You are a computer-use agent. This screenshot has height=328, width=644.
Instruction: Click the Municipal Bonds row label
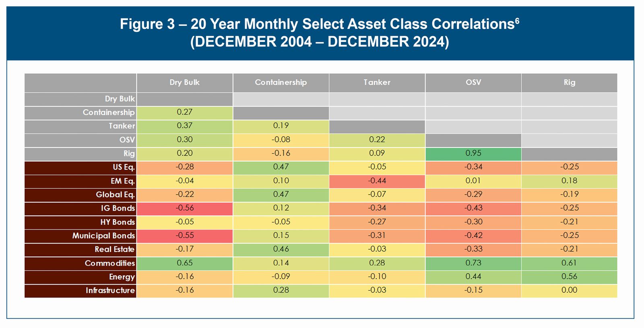coord(103,236)
